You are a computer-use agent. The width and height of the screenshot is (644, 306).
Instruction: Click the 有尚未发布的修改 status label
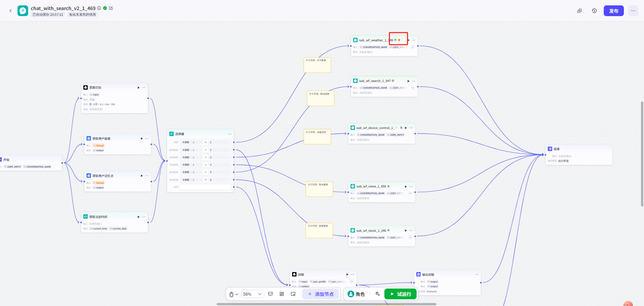83,15
